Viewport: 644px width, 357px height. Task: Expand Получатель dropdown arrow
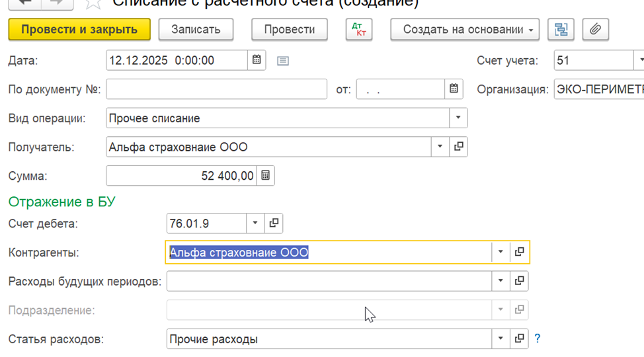[440, 147]
